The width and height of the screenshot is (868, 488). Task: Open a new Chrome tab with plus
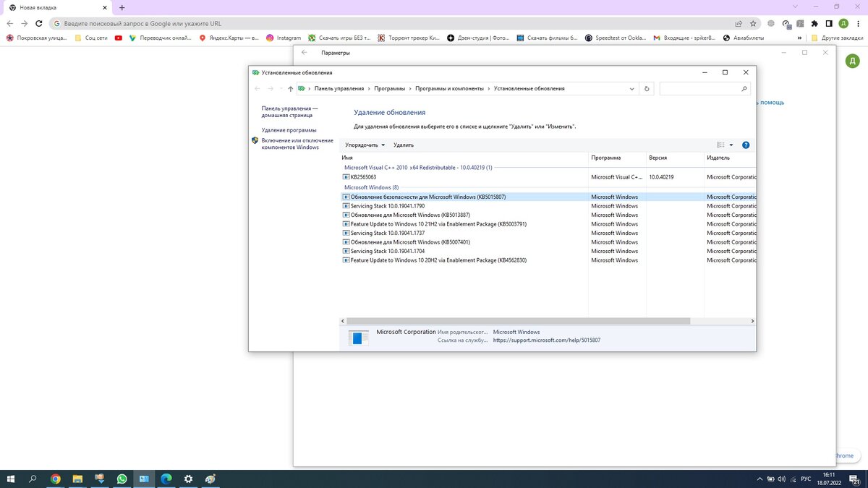click(122, 7)
